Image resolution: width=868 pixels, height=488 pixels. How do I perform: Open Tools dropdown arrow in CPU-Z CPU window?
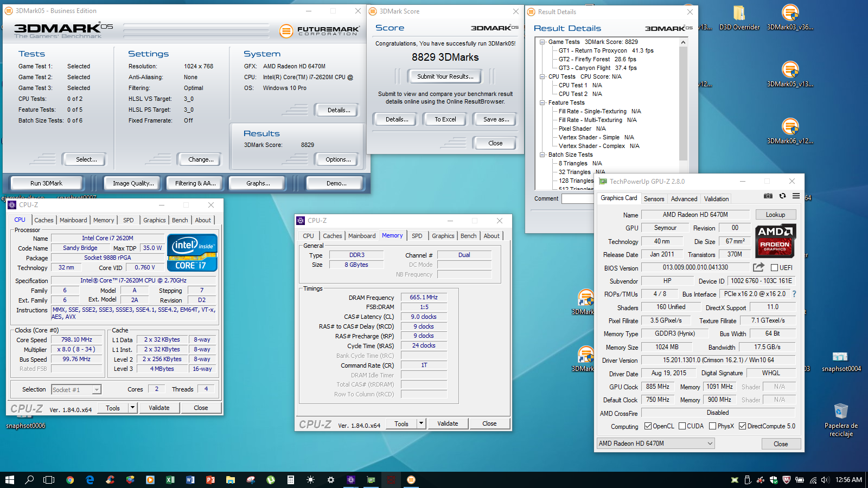(x=132, y=408)
